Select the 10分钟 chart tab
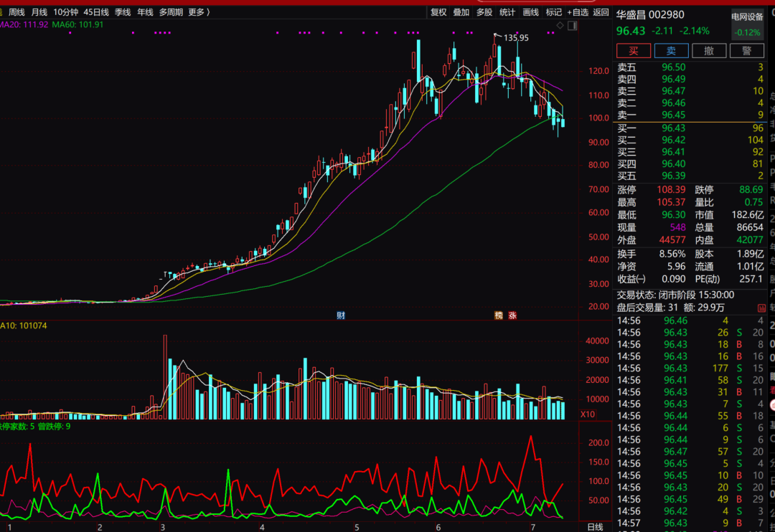The height and width of the screenshot is (532, 775). coord(66,12)
